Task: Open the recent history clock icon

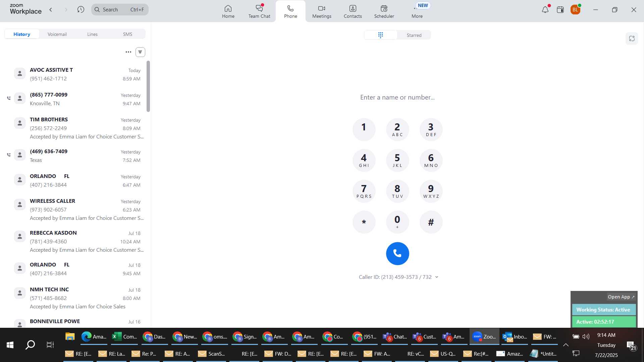Action: (80, 10)
